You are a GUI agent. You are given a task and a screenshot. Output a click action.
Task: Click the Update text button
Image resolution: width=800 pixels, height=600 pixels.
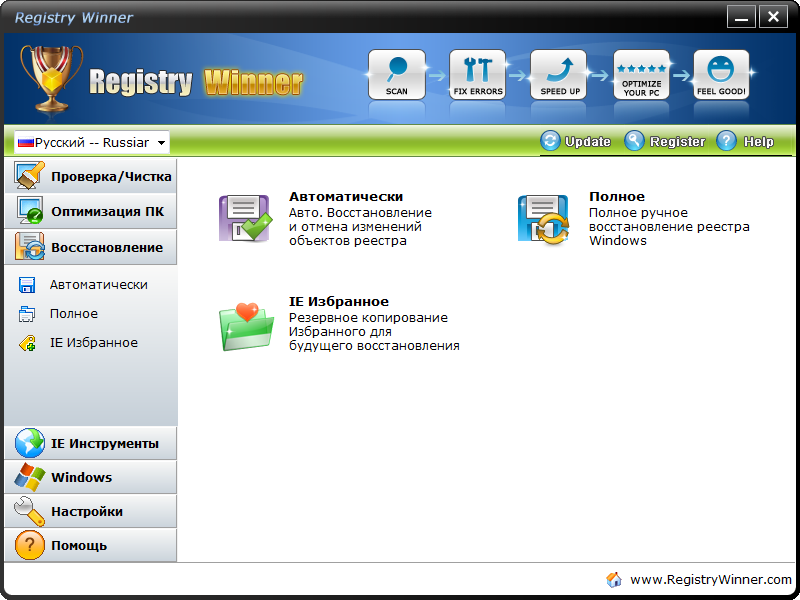(588, 141)
